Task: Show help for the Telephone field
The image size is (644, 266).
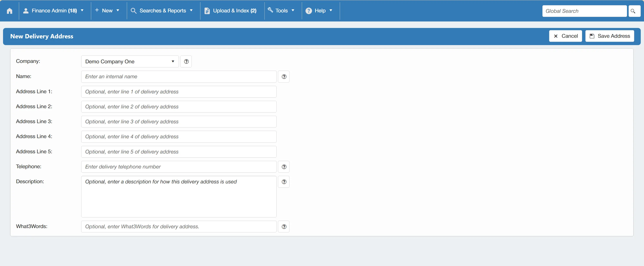Action: (284, 167)
